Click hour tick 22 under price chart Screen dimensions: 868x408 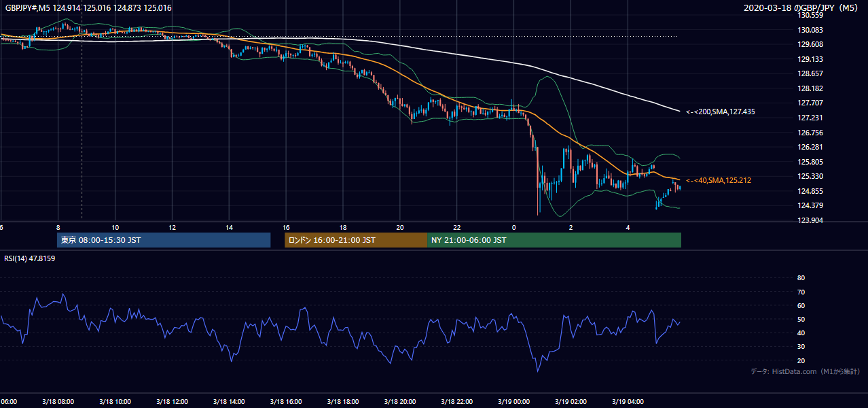tap(457, 227)
